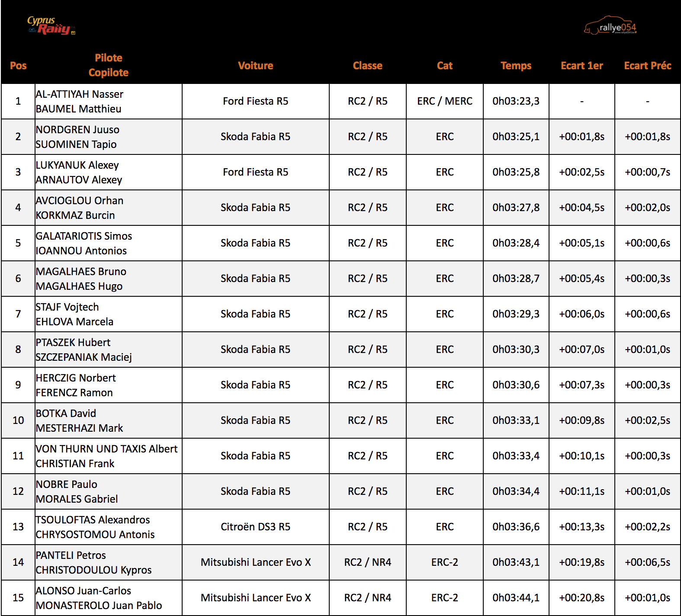
Task: Click the Temps column header
Action: pos(516,66)
